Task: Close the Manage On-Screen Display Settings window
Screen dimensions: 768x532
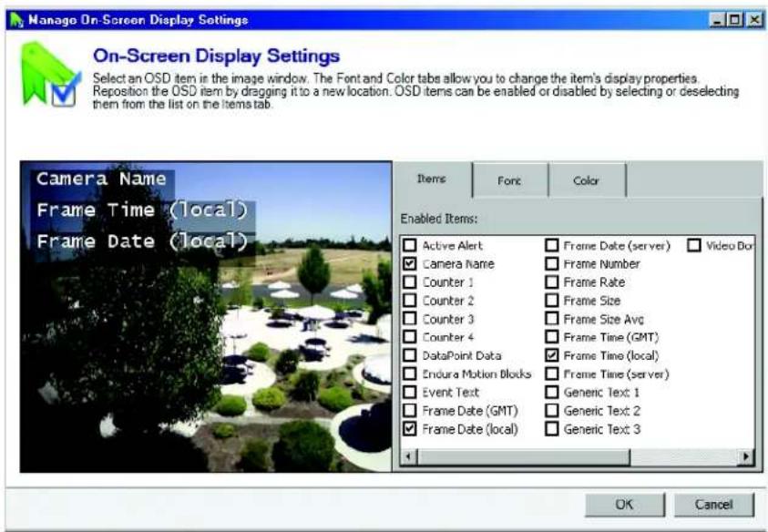Action: coord(754,20)
